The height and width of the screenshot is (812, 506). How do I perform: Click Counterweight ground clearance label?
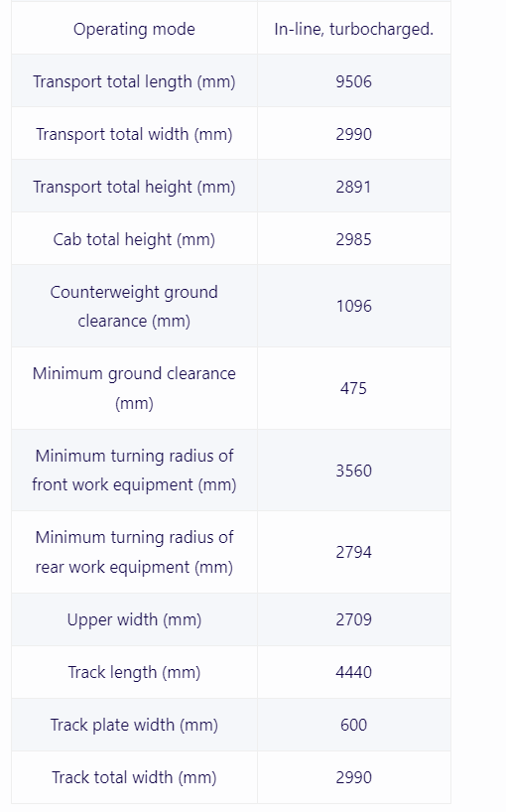click(x=134, y=306)
